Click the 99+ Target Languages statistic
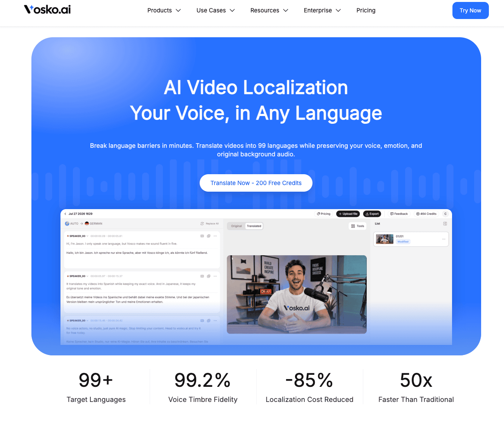The width and height of the screenshot is (504, 426). click(96, 387)
